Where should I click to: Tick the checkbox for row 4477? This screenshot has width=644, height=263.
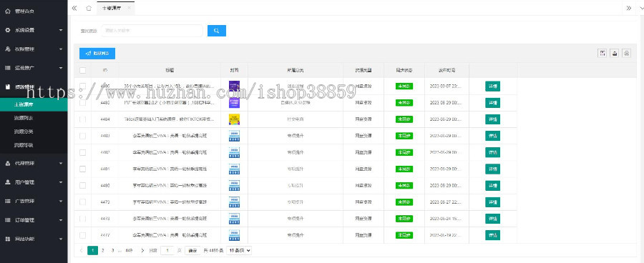click(82, 235)
